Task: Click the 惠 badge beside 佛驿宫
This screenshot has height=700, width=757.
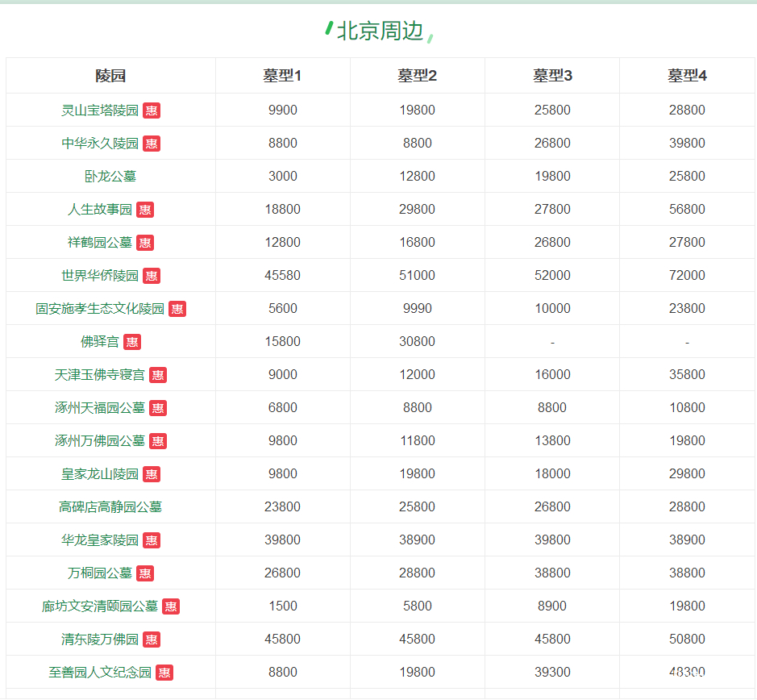Action: (131, 342)
